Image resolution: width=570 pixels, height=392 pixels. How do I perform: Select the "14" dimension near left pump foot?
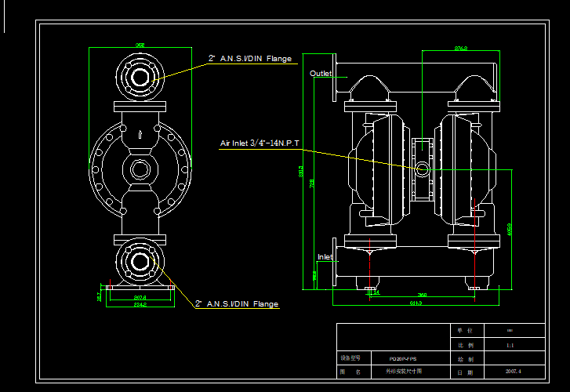[376, 292]
